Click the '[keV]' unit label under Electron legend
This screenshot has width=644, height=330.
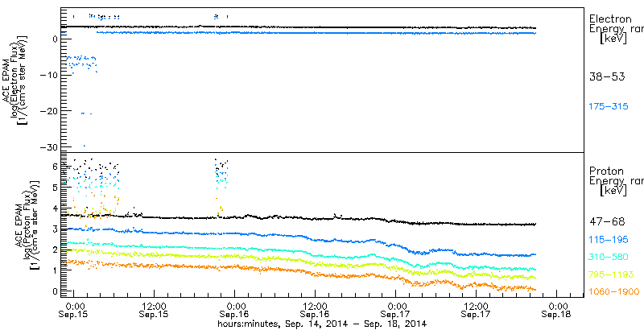[x=613, y=39]
